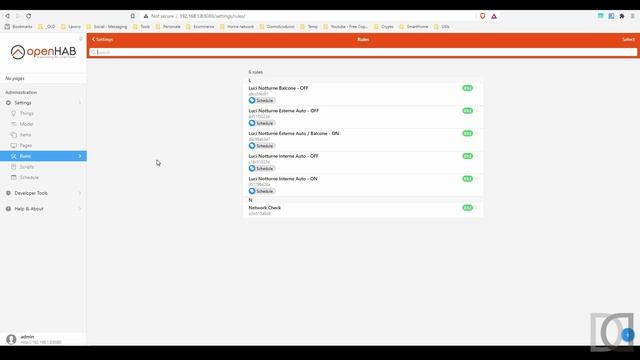Open the Social - Messaging bookmark folder

107,27
